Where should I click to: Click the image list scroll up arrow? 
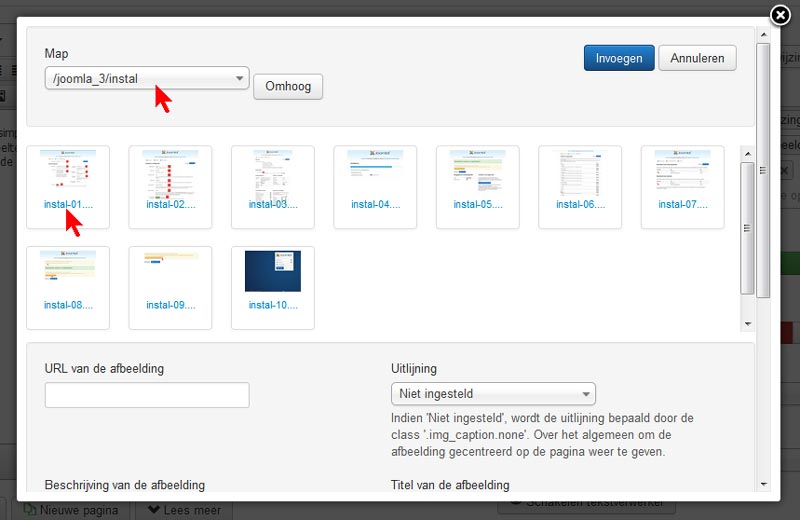click(747, 154)
